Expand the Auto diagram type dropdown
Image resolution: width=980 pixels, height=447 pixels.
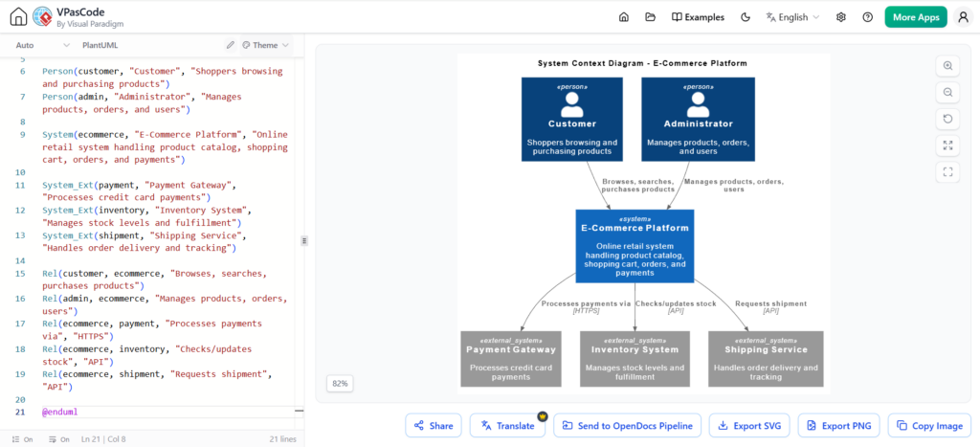[x=42, y=45]
